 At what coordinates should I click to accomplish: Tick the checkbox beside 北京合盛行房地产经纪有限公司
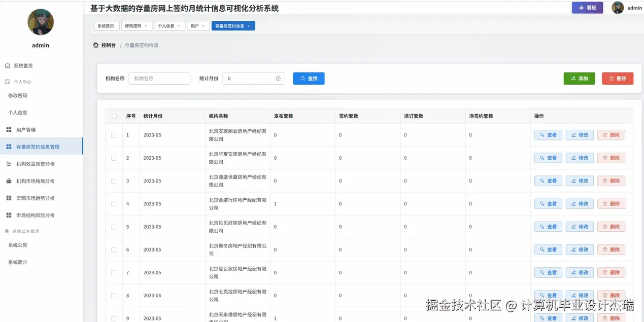[x=114, y=203]
